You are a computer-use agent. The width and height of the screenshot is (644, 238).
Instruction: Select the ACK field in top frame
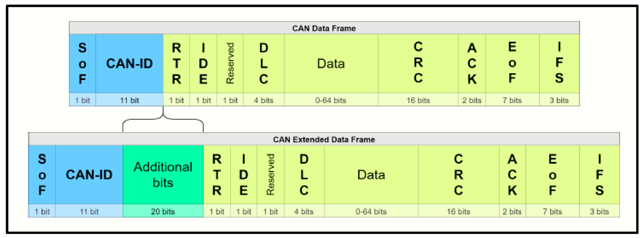pyautogui.click(x=472, y=63)
